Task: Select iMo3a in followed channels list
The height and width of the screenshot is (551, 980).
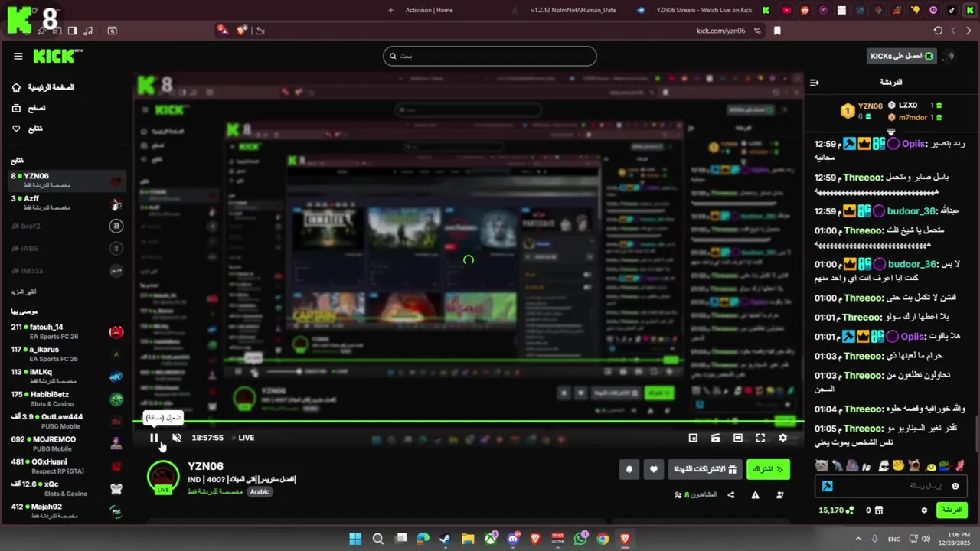Action: [67, 271]
